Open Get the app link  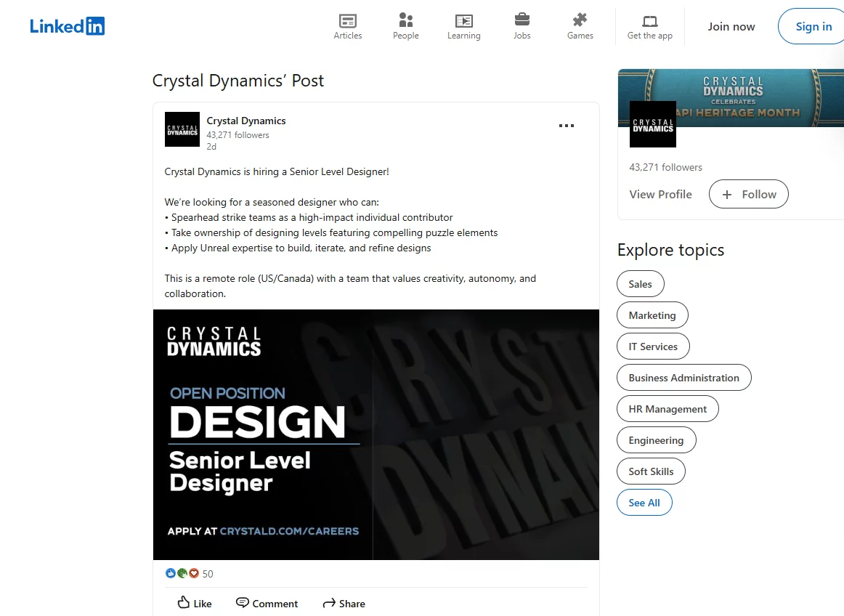click(x=649, y=26)
